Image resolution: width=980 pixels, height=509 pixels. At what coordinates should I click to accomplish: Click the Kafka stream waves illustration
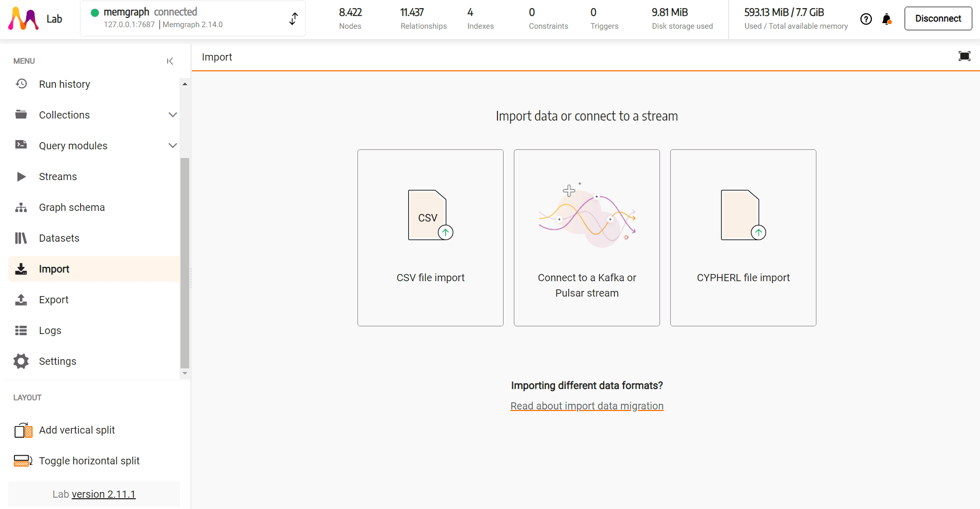587,214
